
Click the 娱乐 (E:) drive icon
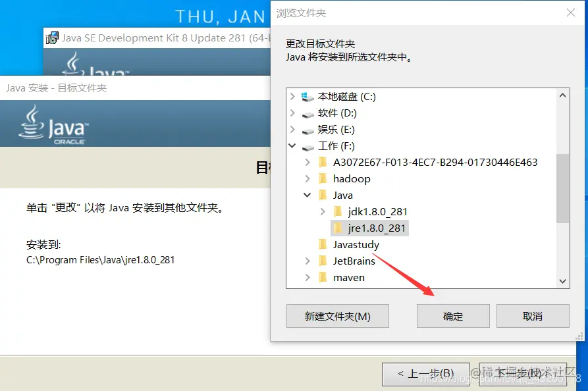(x=307, y=130)
